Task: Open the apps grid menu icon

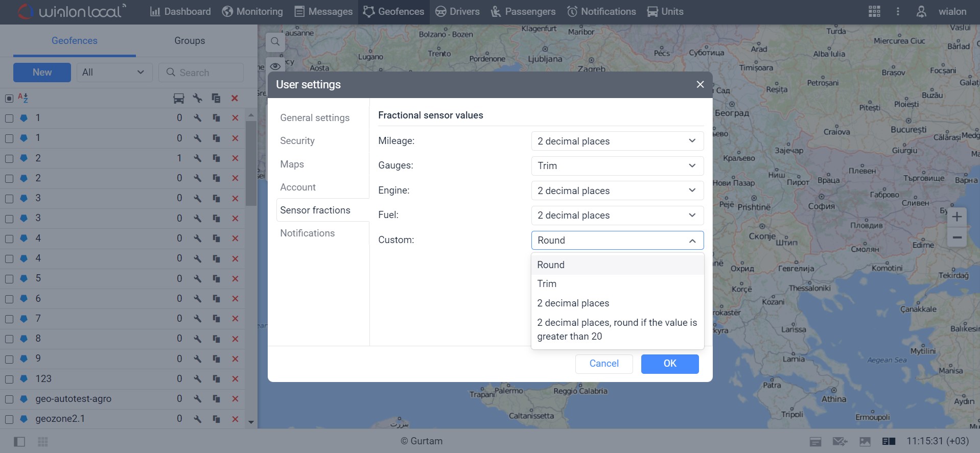Action: click(874, 11)
